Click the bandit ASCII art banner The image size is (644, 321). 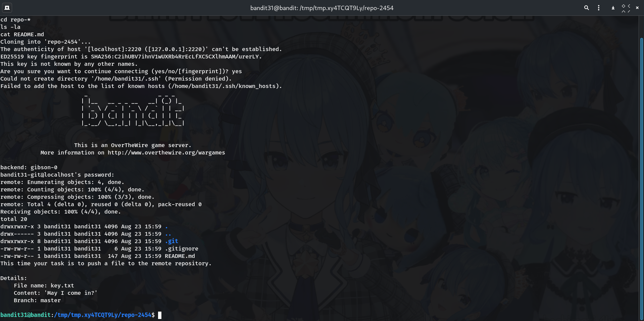click(x=133, y=111)
